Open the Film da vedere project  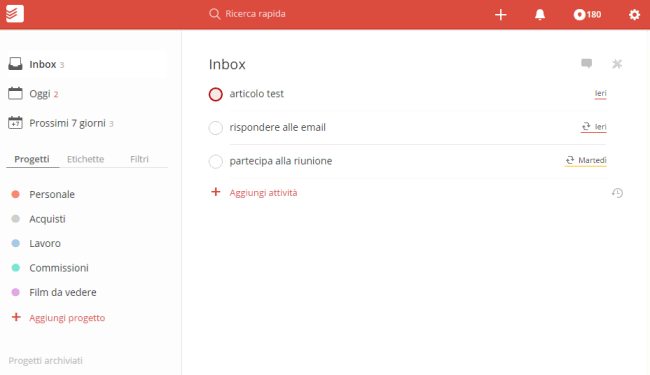pyautogui.click(x=63, y=292)
